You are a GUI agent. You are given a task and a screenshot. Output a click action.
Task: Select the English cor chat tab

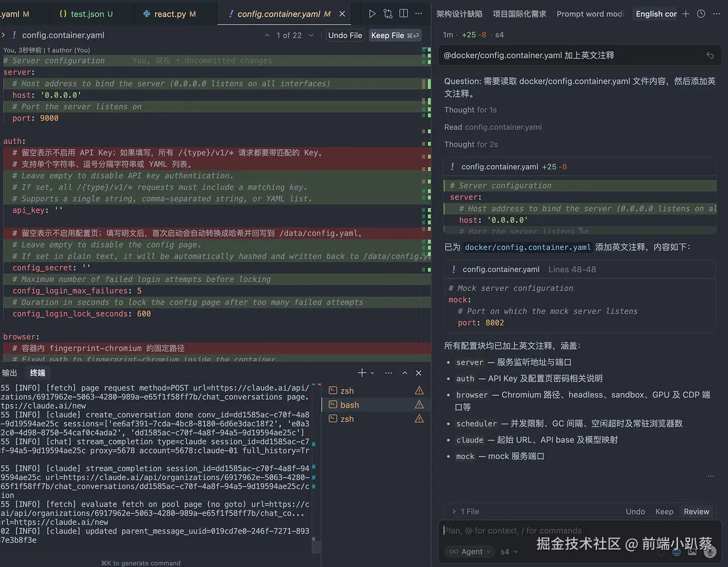click(656, 14)
